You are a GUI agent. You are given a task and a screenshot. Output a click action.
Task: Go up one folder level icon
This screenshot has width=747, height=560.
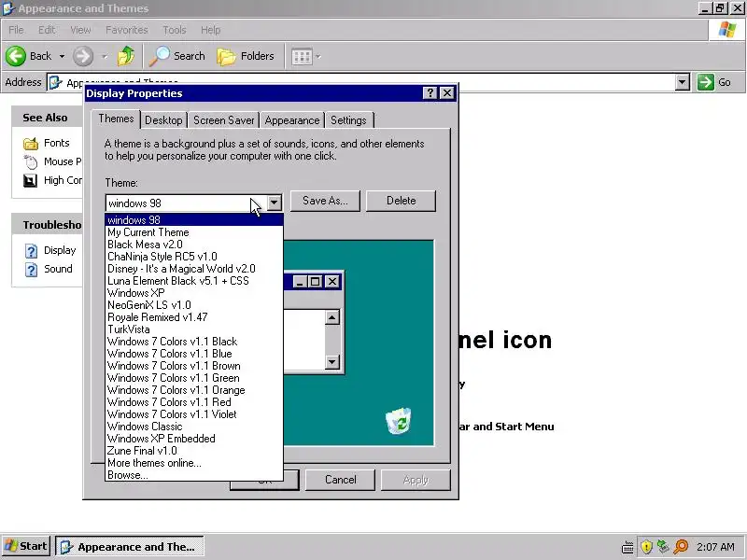click(x=126, y=56)
